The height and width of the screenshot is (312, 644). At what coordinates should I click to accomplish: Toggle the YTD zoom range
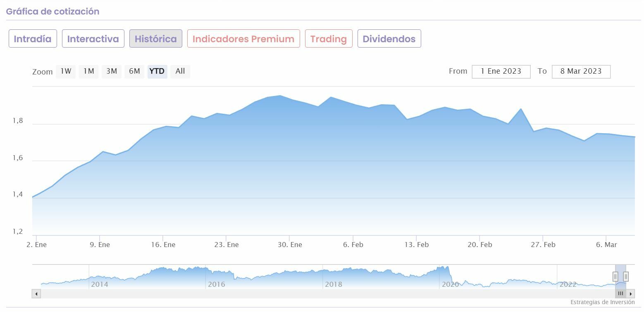[157, 71]
